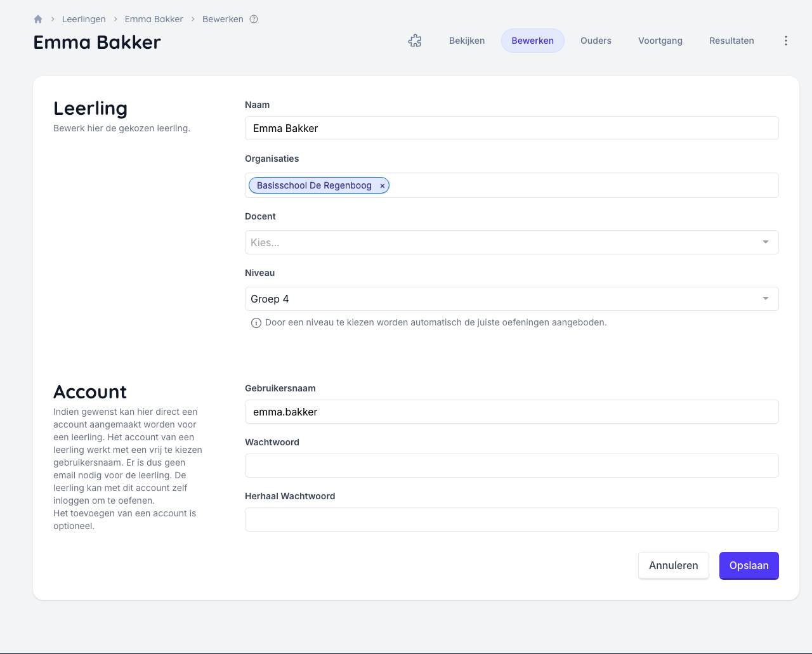Click the home icon in breadcrumb
This screenshot has height=654, width=812.
[38, 19]
